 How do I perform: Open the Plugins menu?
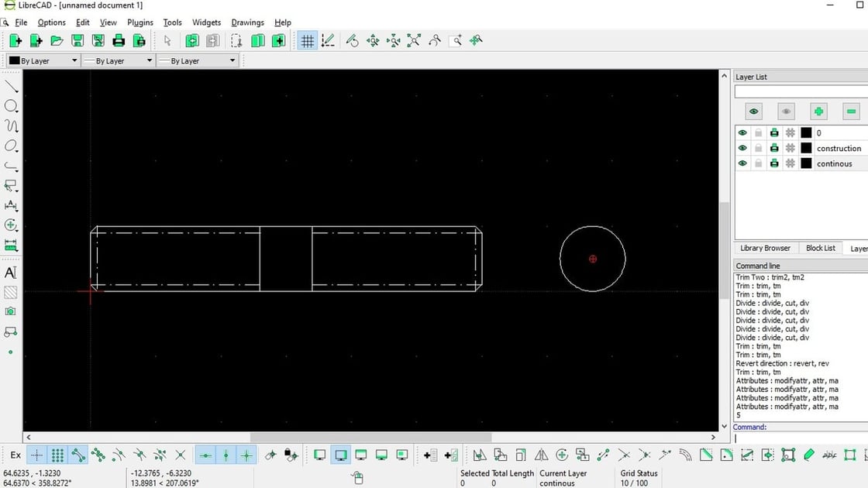140,22
